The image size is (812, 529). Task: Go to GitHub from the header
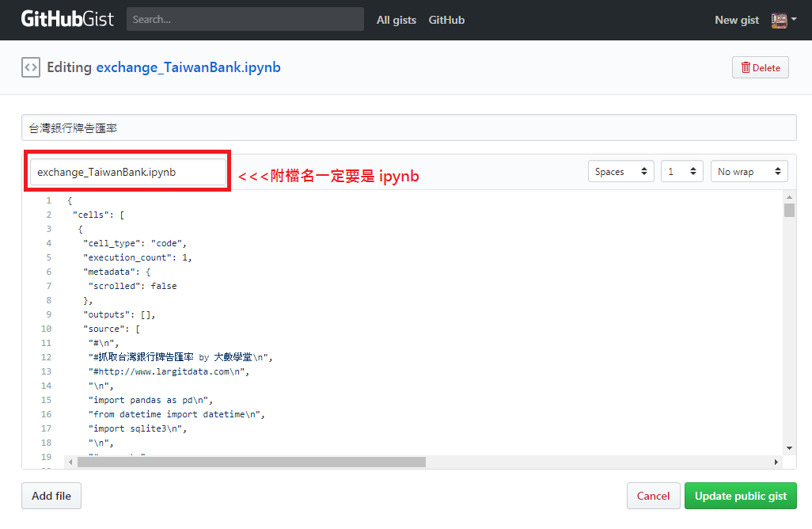[446, 20]
